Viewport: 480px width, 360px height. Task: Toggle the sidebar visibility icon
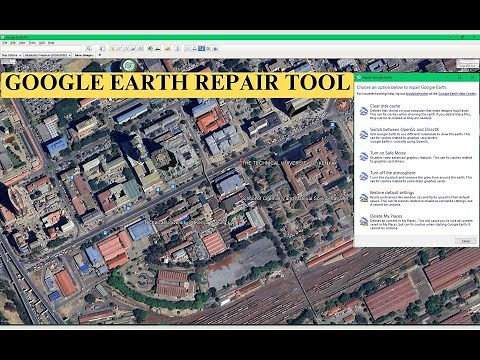click(x=102, y=49)
